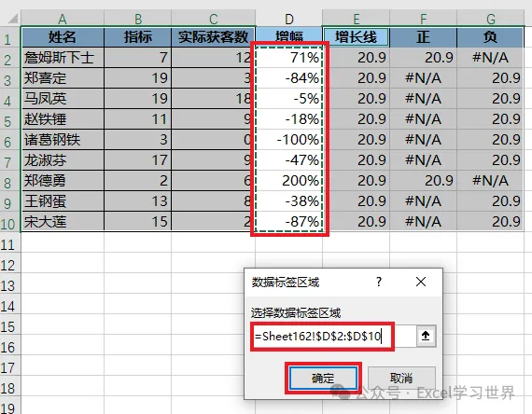Click 指标 value 15 for 宋大莲
The width and height of the screenshot is (532, 414).
click(138, 222)
